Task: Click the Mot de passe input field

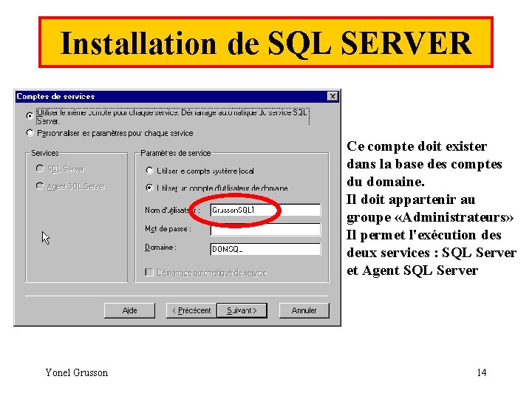Action: pos(265,230)
